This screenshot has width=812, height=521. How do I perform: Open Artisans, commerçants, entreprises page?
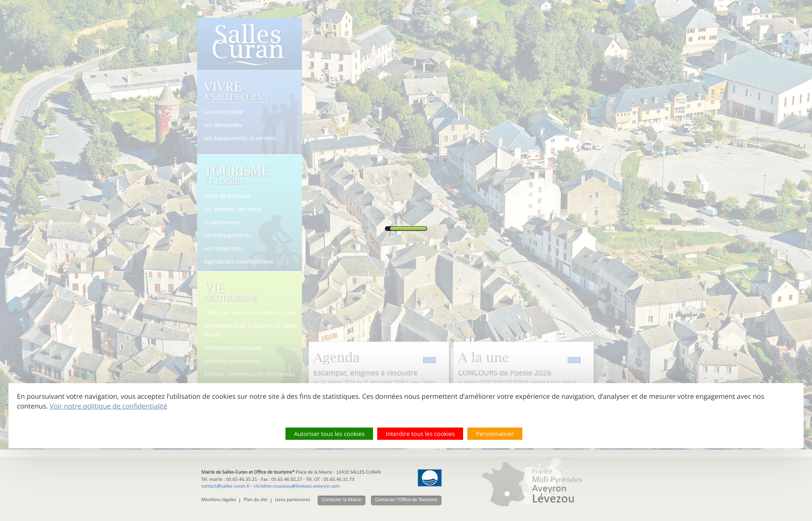[249, 374]
